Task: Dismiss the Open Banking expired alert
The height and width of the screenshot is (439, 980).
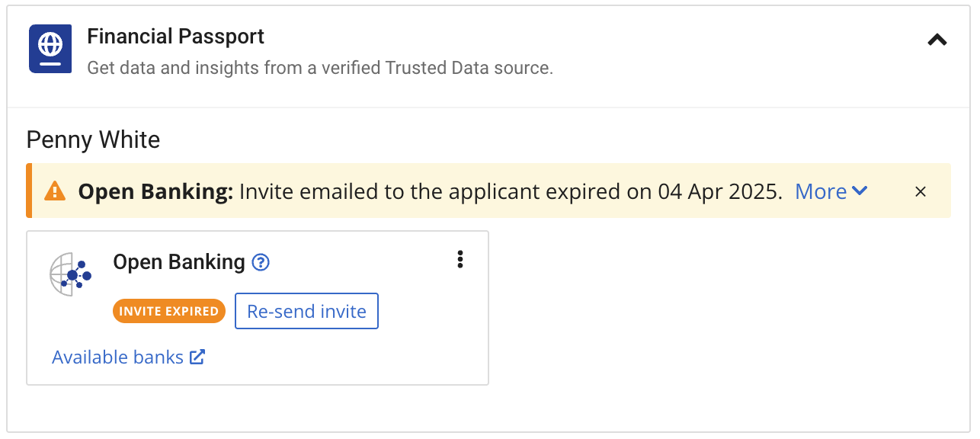Action: (921, 191)
